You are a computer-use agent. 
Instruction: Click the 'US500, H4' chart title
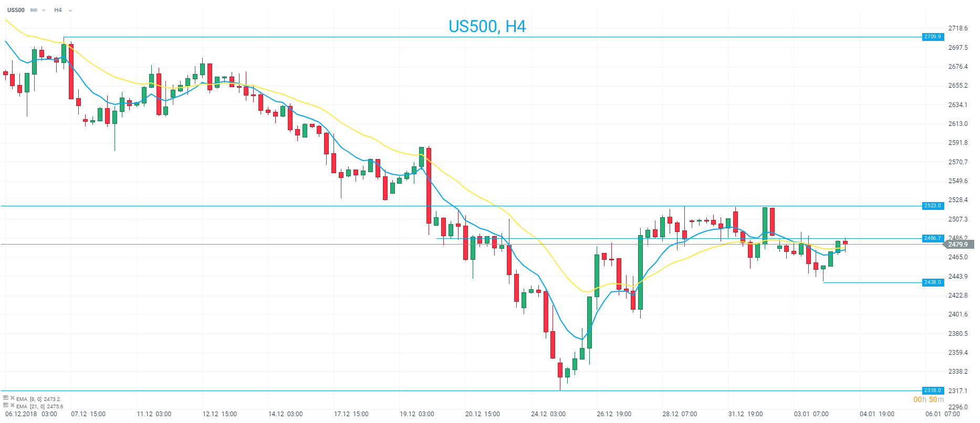(x=487, y=26)
